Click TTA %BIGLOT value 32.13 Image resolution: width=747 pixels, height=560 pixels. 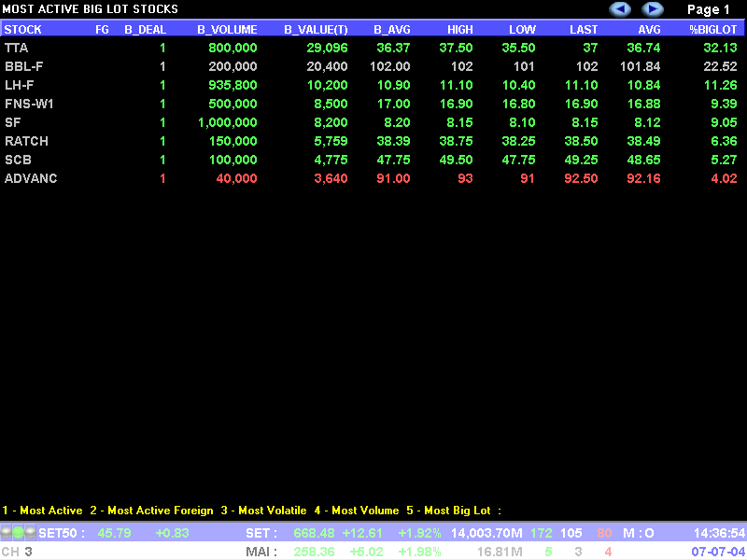tap(720, 48)
